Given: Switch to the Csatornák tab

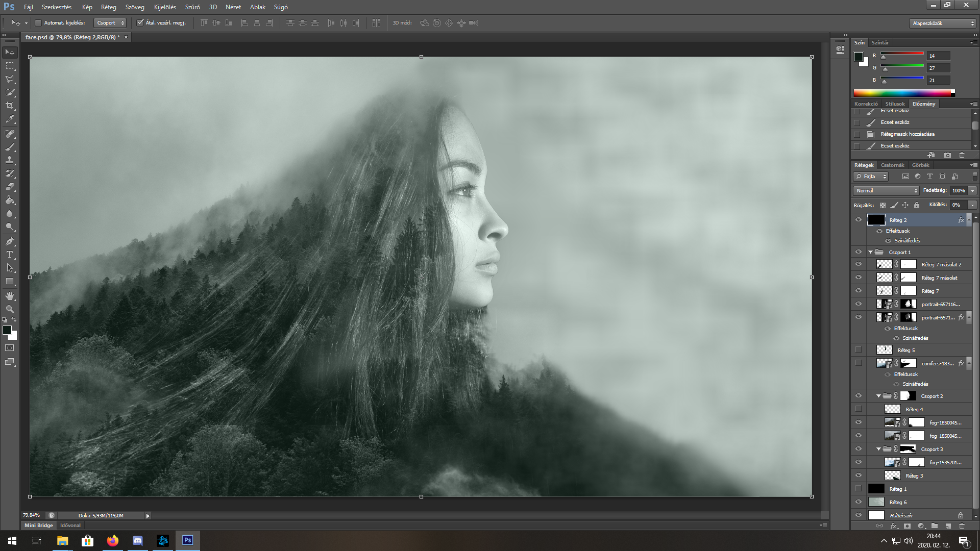Looking at the screenshot, I should [x=892, y=165].
